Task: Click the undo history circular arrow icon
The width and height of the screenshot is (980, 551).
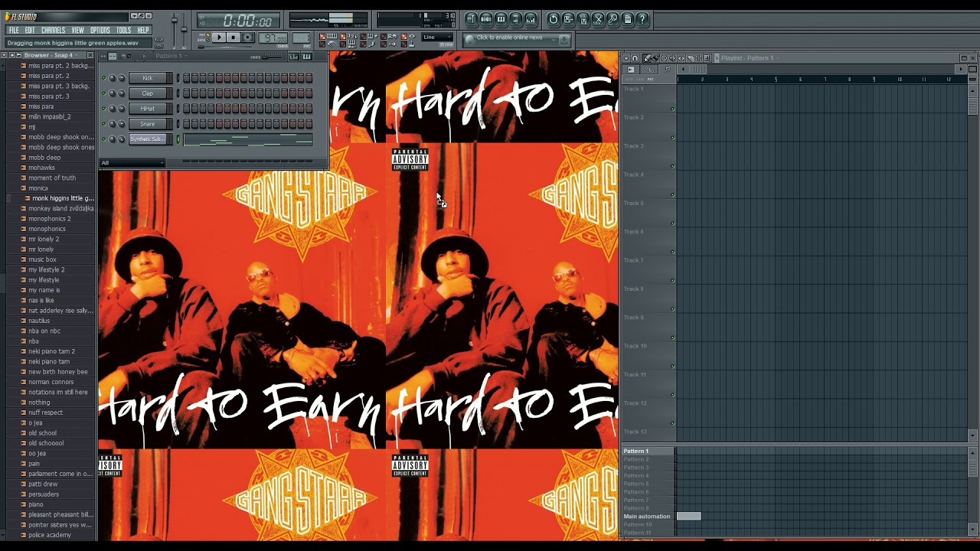Action: pos(554,19)
